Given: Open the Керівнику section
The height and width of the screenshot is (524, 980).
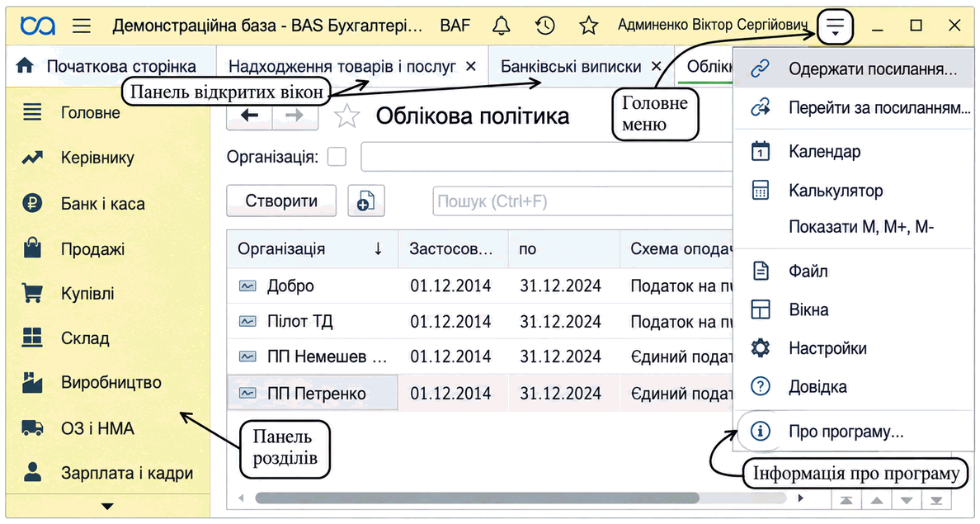Looking at the screenshot, I should click(107, 158).
